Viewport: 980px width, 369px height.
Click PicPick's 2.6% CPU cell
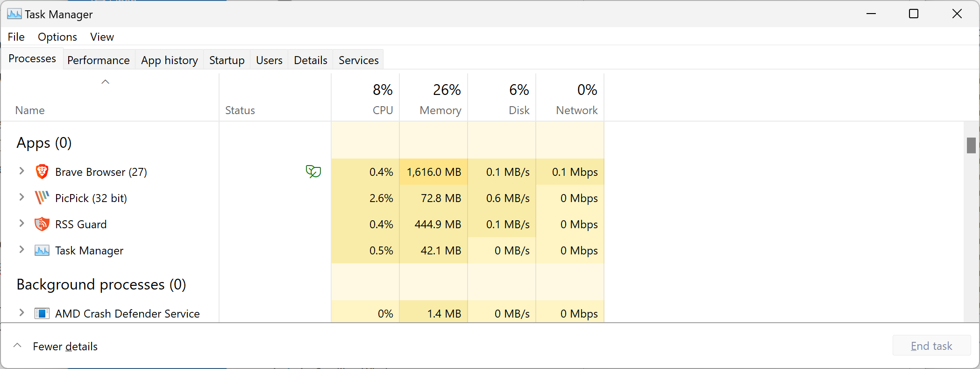tap(365, 198)
